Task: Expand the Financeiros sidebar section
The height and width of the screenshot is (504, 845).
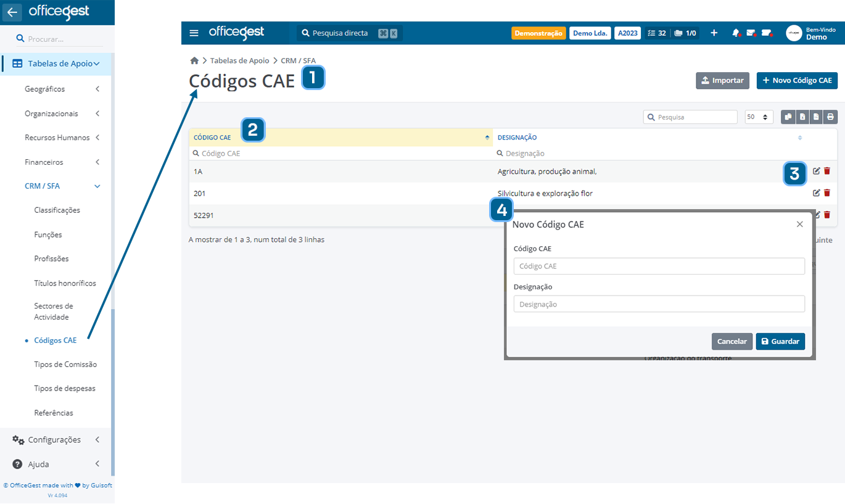Action: pos(56,162)
